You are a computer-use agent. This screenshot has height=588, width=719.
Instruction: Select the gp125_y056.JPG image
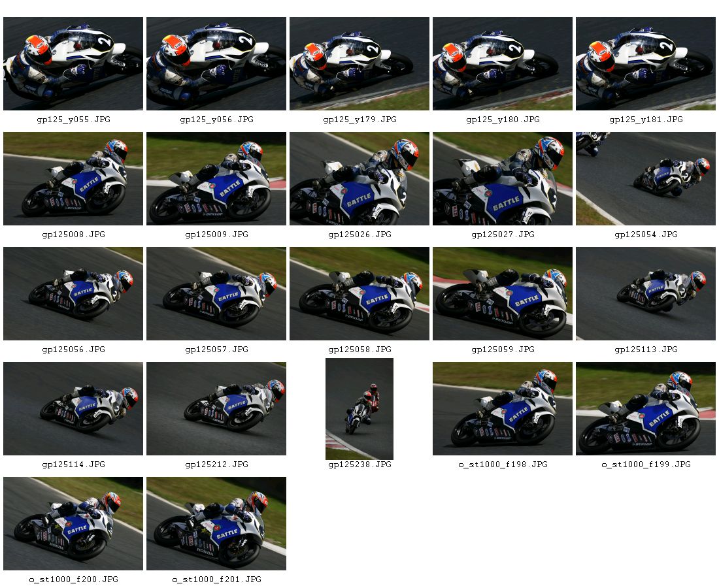(216, 64)
